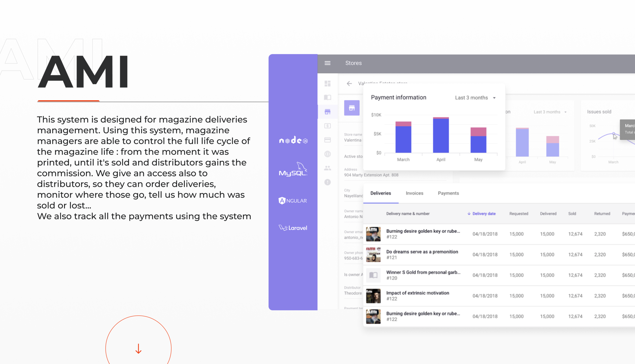Image resolution: width=635 pixels, height=364 pixels.
Task: Switch to the Invoices tab
Action: point(414,193)
